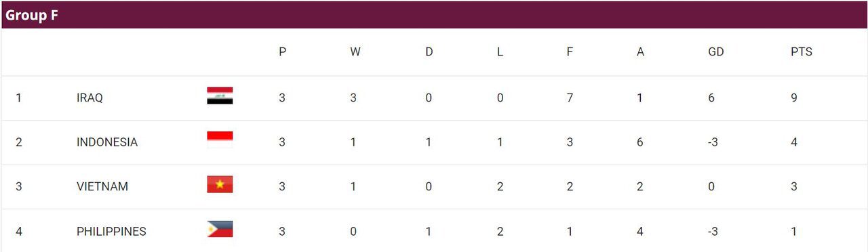Screen dimensions: 868x252
Task: Click the Group F header bar
Action: pyautogui.click(x=434, y=15)
